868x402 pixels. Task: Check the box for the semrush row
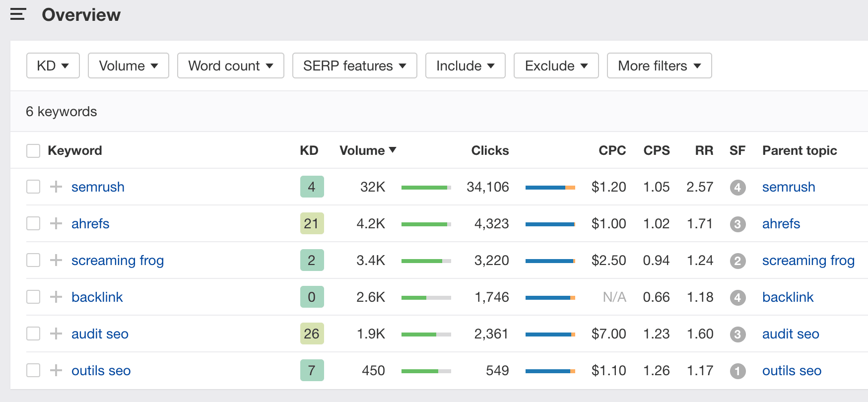click(33, 187)
